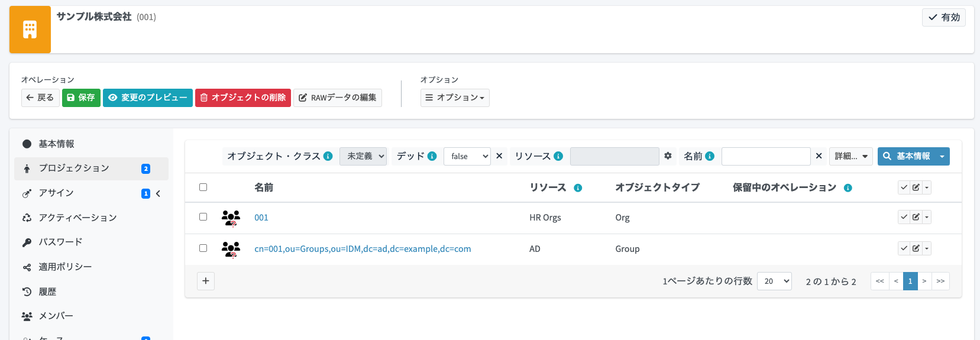The image size is (980, 340).
Task: Click the people icon beside メンバー
Action: point(27,316)
